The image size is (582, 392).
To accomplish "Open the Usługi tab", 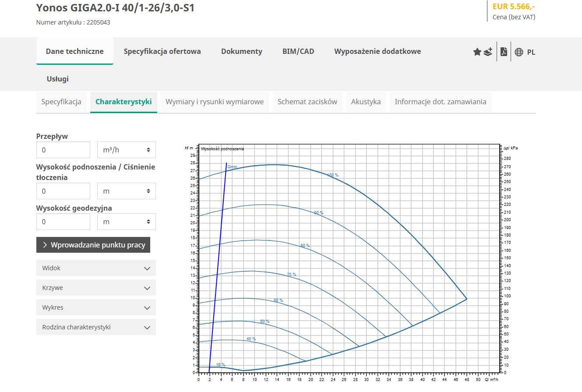I will pyautogui.click(x=58, y=79).
